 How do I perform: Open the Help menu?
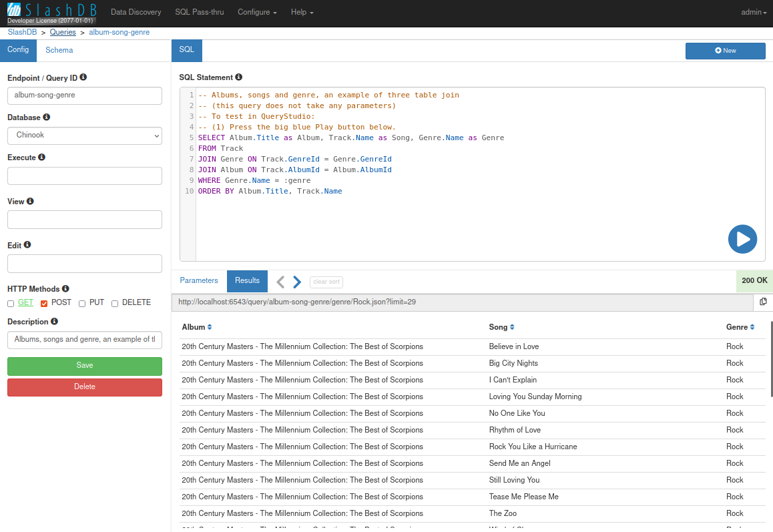coord(302,12)
